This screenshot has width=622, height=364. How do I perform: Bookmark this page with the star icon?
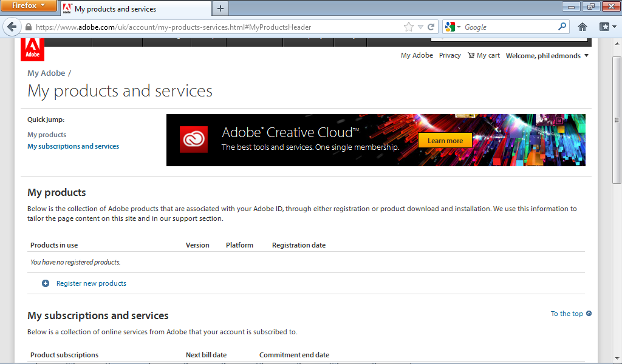coord(409,27)
